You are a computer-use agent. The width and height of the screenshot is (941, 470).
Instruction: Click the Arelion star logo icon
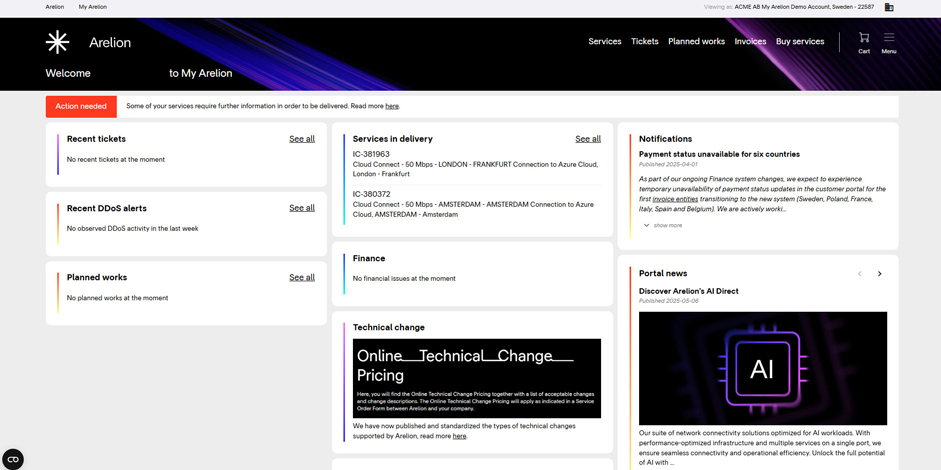[x=58, y=42]
